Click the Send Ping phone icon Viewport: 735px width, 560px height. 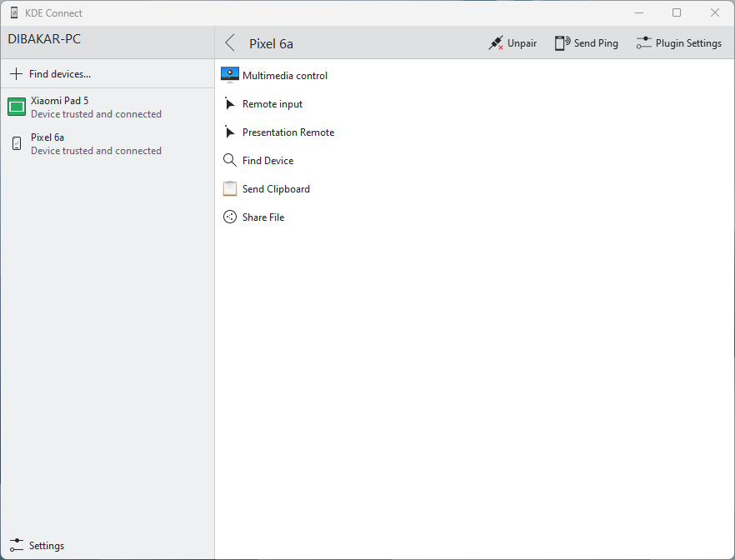coord(562,43)
